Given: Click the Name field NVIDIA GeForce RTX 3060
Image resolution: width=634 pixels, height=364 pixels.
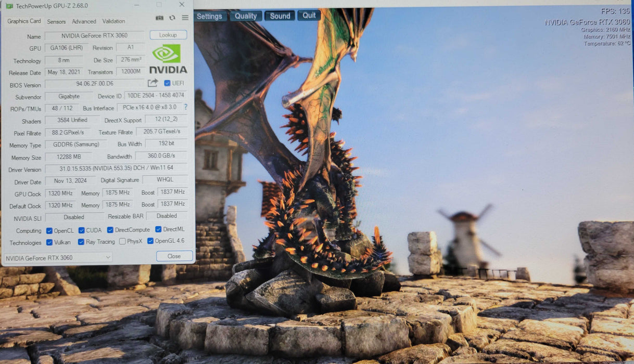Looking at the screenshot, I should (94, 36).
